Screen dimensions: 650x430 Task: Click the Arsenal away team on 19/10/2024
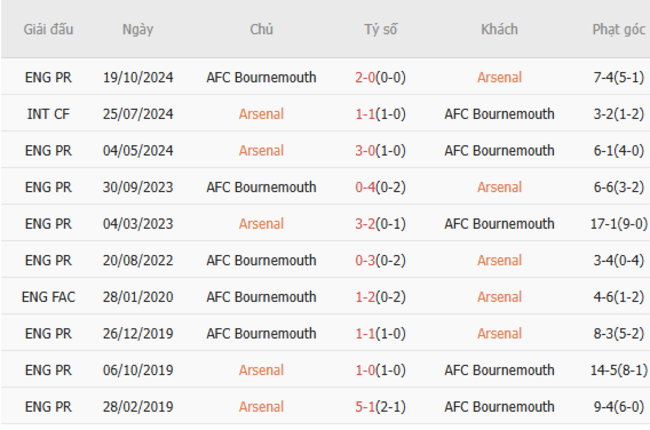[499, 77]
